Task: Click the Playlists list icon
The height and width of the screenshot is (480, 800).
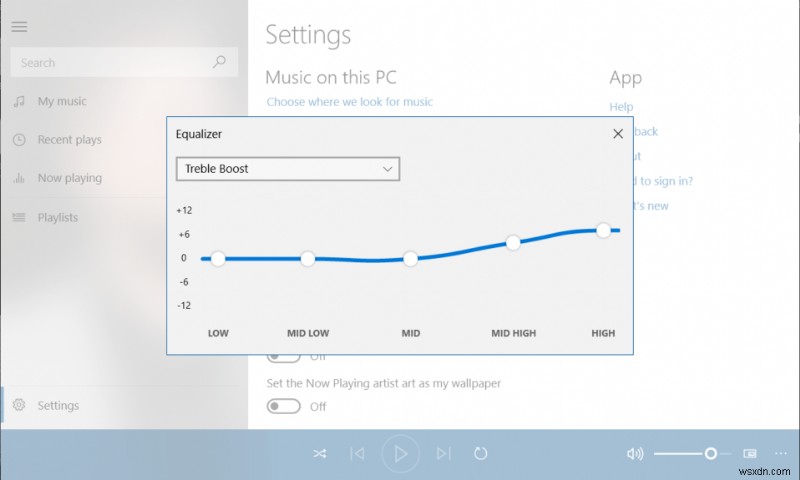Action: 19,217
